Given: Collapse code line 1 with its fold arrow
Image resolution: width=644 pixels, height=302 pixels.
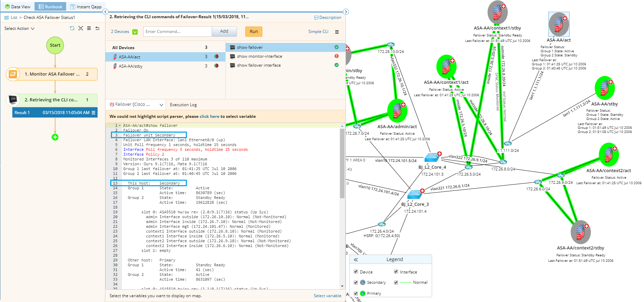Looking at the screenshot, I should coord(120,125).
